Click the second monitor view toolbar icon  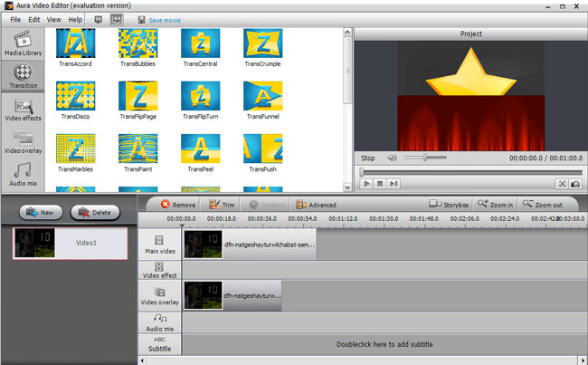point(117,20)
